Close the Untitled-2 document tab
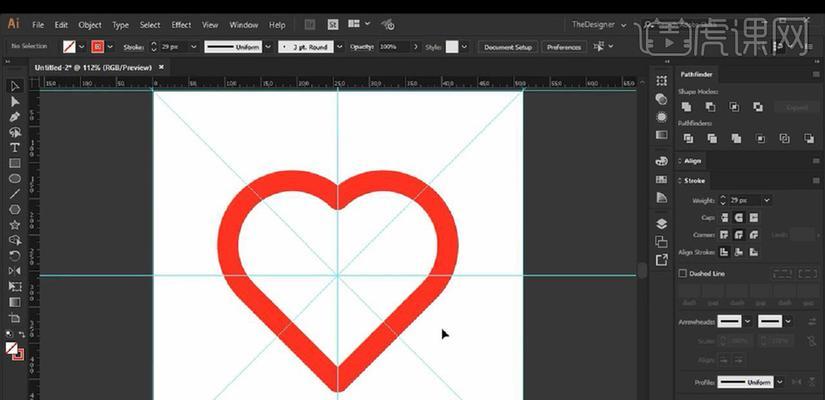Viewport: 825px width, 400px height. (162, 67)
